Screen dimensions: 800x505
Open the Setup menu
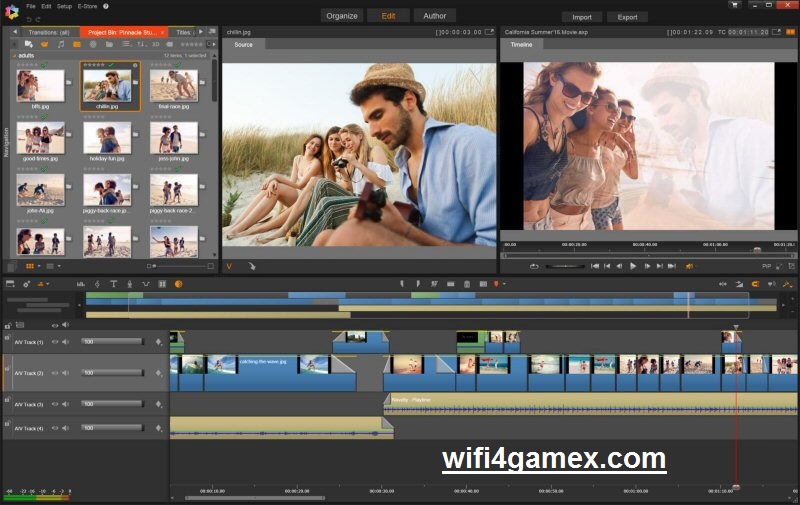[64, 6]
